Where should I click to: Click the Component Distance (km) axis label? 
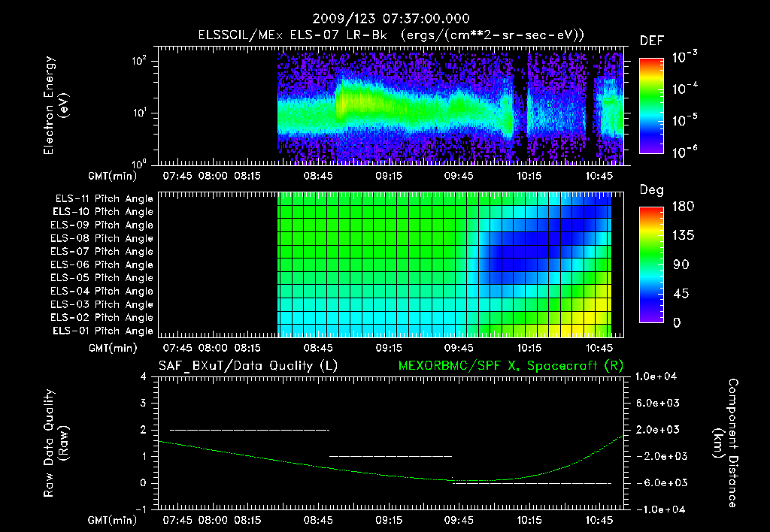click(726, 443)
